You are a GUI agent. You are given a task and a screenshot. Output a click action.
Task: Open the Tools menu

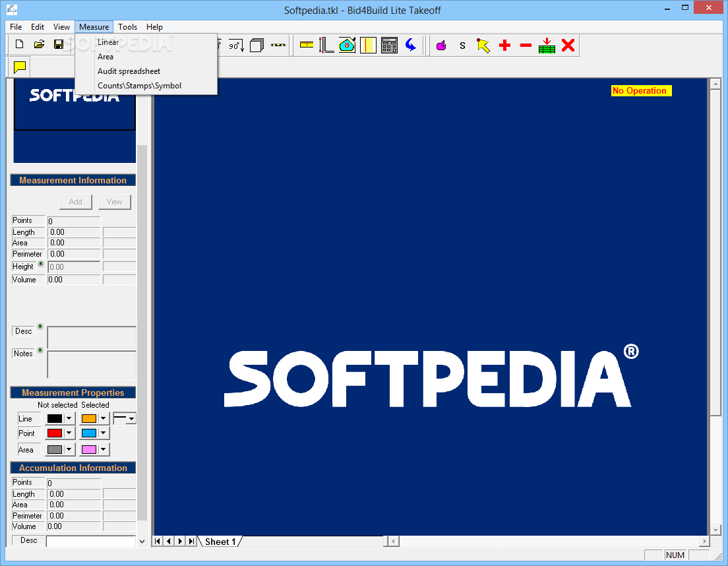[x=128, y=27]
